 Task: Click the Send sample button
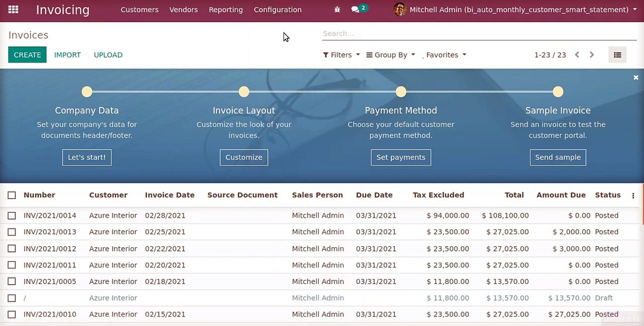click(x=558, y=158)
